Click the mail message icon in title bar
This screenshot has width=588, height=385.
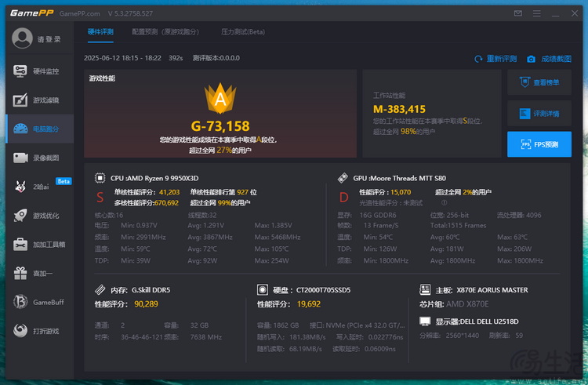(x=518, y=13)
